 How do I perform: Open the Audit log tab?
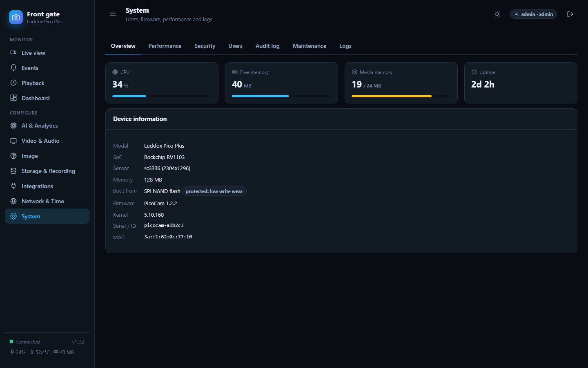coord(267,46)
